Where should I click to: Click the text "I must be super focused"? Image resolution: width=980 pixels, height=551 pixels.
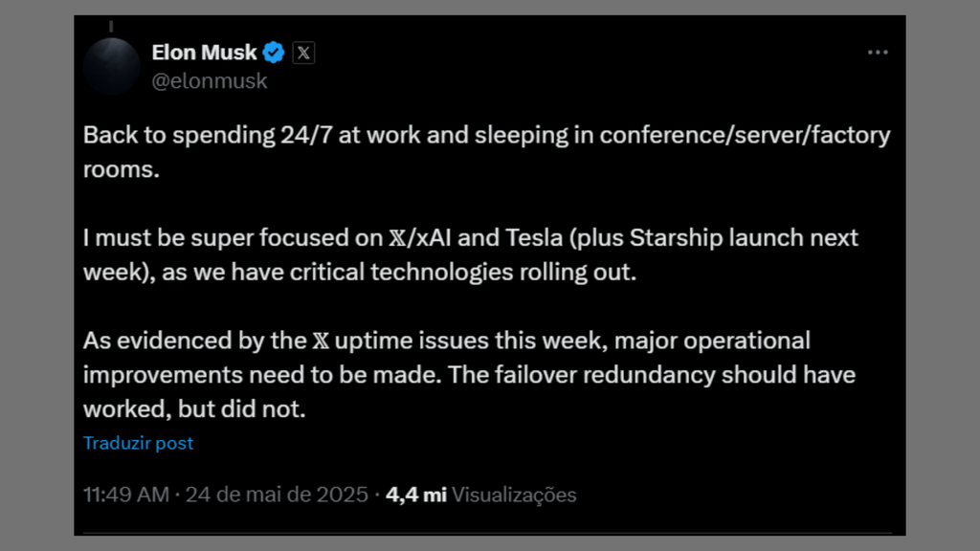coord(191,237)
